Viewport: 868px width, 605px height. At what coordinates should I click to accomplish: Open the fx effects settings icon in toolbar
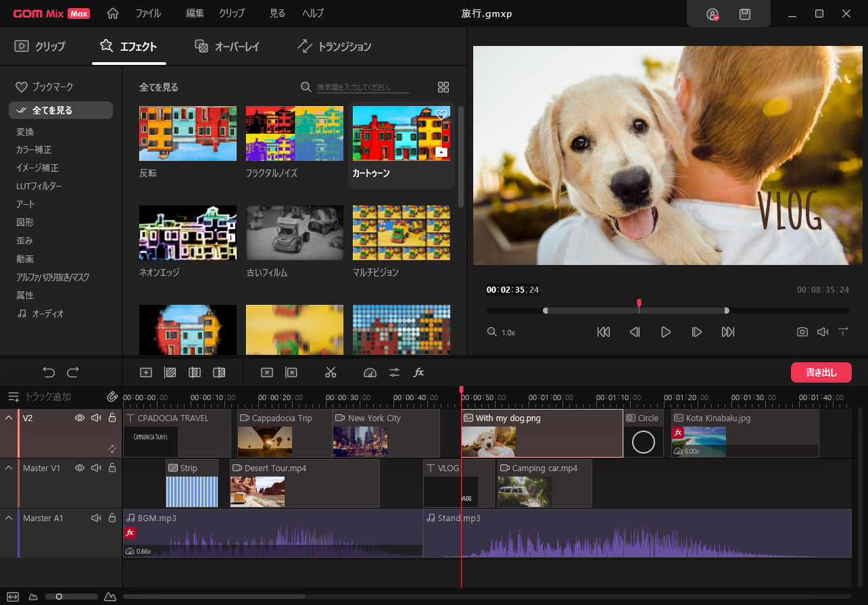pos(418,372)
